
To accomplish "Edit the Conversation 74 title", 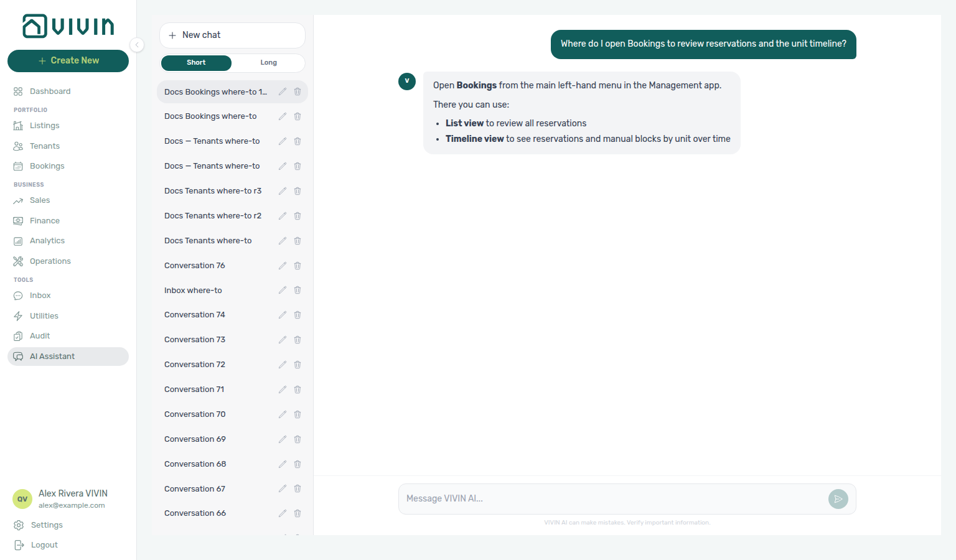I will coord(283,315).
